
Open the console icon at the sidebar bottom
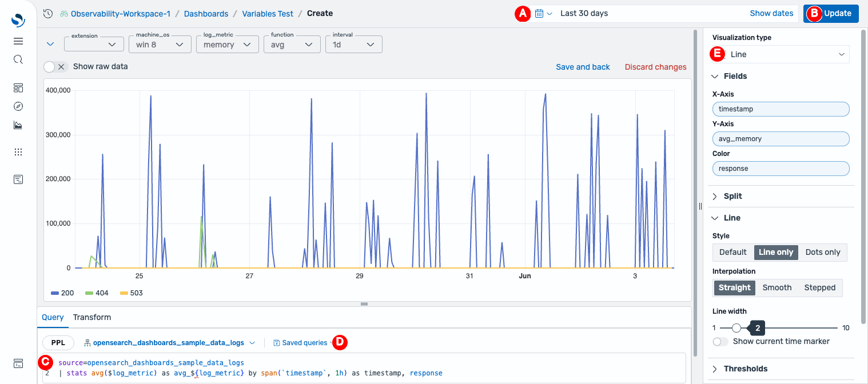[18, 363]
